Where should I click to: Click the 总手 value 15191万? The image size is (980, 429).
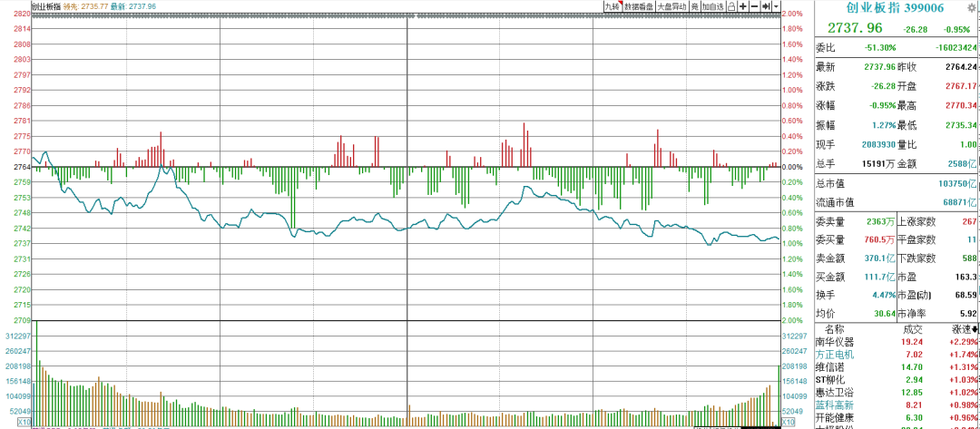click(880, 164)
